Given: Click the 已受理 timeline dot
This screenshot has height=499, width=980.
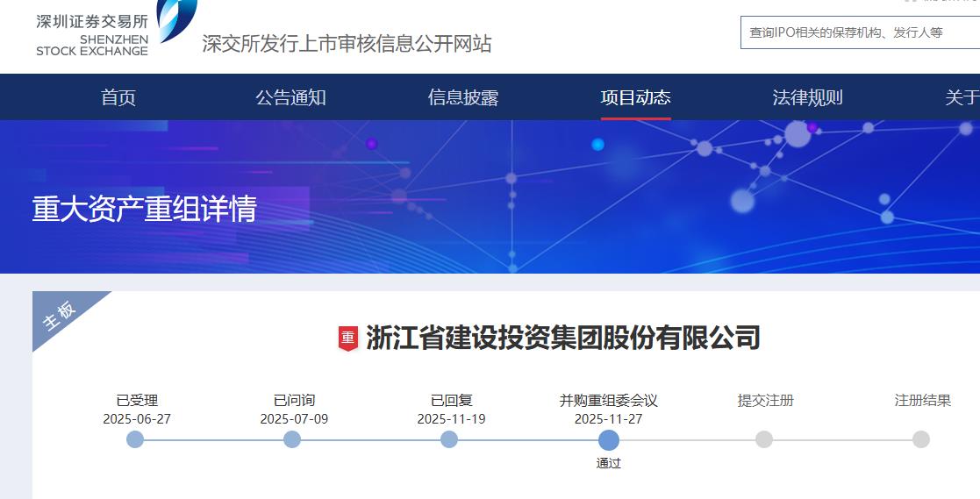Looking at the screenshot, I should click(x=135, y=439).
